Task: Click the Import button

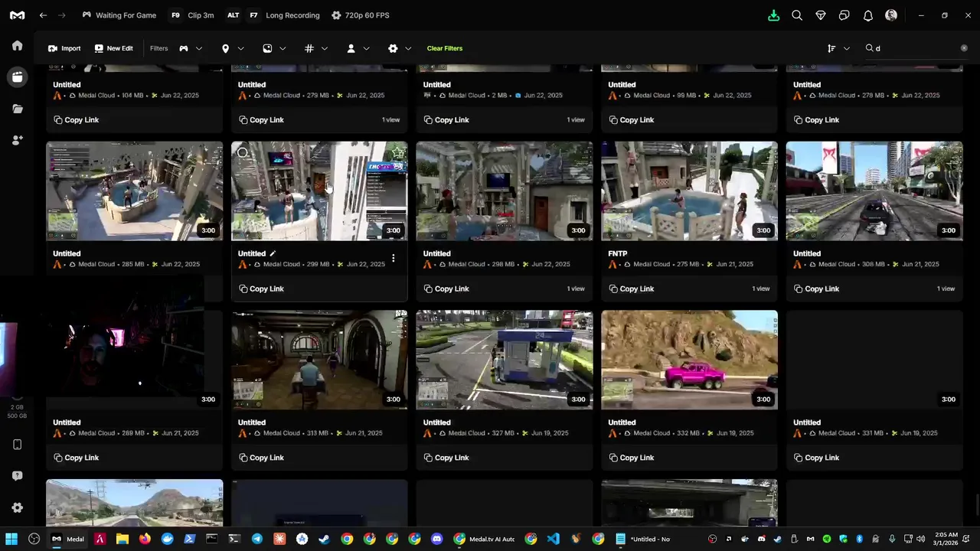Action: coord(64,48)
